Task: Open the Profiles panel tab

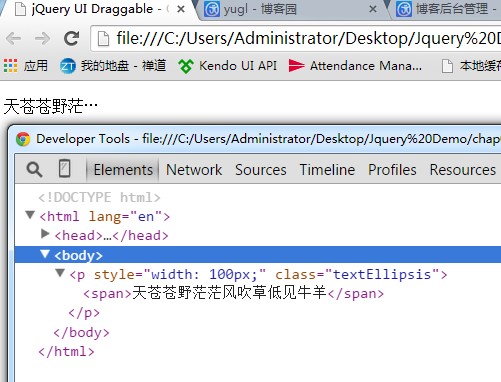Action: [392, 170]
